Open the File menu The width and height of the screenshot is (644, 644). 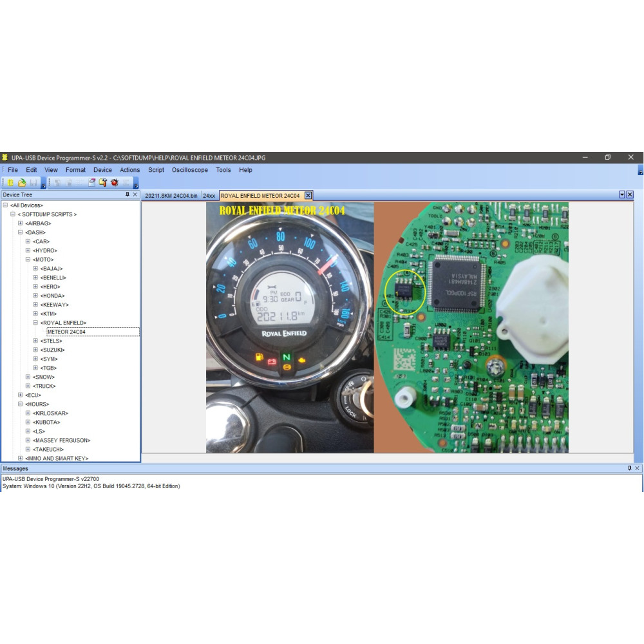[13, 169]
